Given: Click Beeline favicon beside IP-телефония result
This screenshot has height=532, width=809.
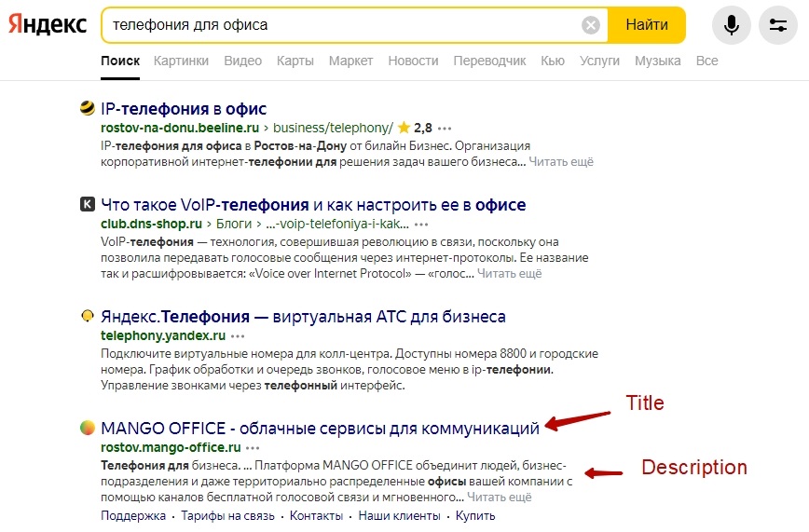Looking at the screenshot, I should [88, 108].
